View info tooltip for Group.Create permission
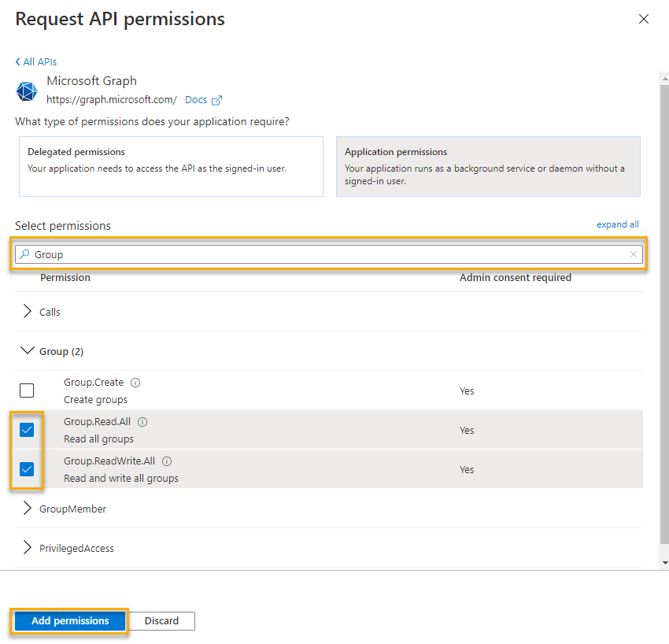Image resolution: width=669 pixels, height=644 pixels. tap(134, 382)
